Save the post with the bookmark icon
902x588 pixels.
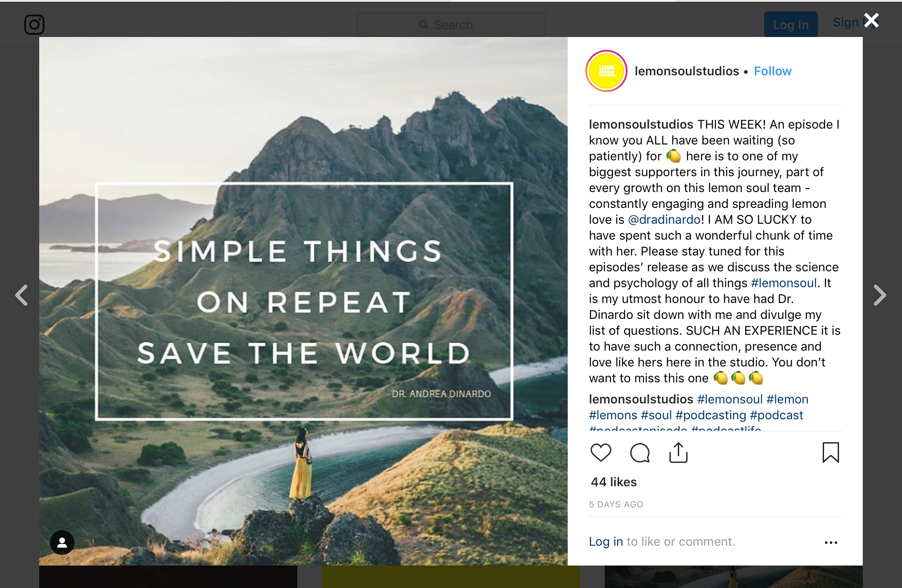[831, 453]
